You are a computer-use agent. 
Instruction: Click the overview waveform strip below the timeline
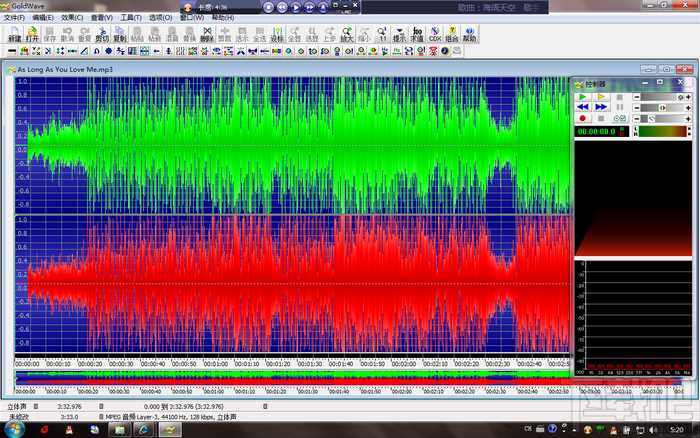click(x=292, y=378)
